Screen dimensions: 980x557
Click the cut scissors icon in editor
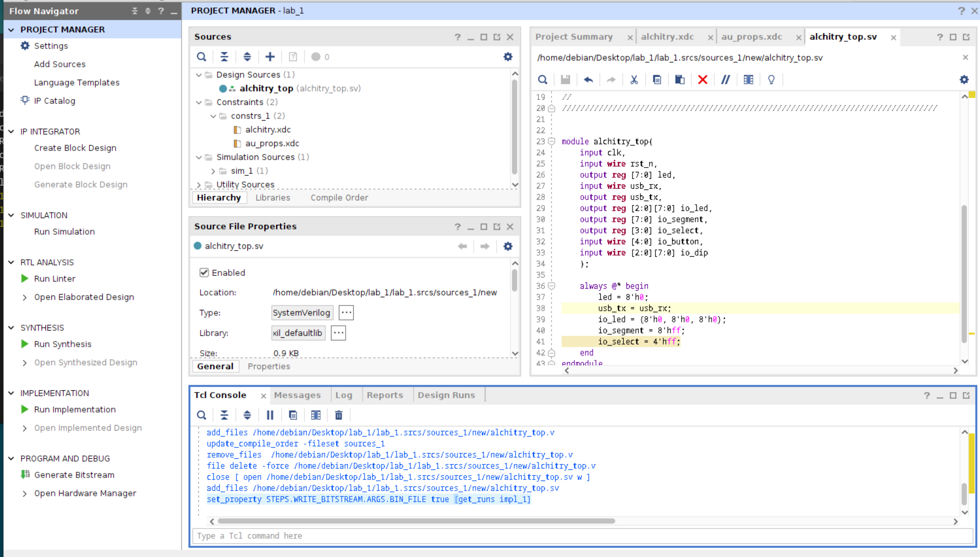[x=634, y=80]
